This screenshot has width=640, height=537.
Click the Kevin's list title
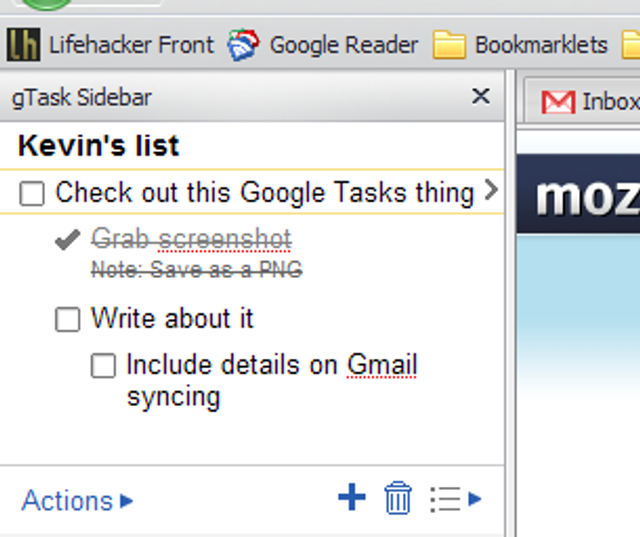pyautogui.click(x=99, y=146)
